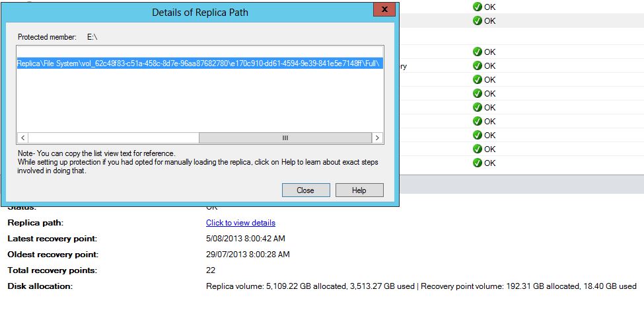Image resolution: width=644 pixels, height=322 pixels.
Task: Click the left arrow of the horizontal scrollbar
Action: click(23, 138)
